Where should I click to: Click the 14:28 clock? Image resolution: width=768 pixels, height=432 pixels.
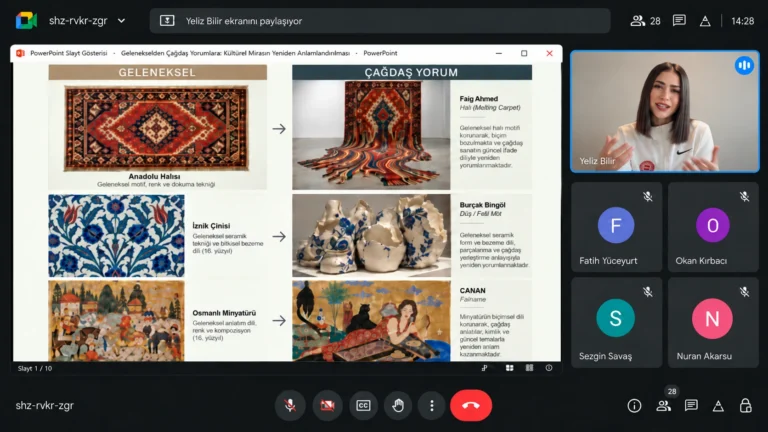click(743, 21)
